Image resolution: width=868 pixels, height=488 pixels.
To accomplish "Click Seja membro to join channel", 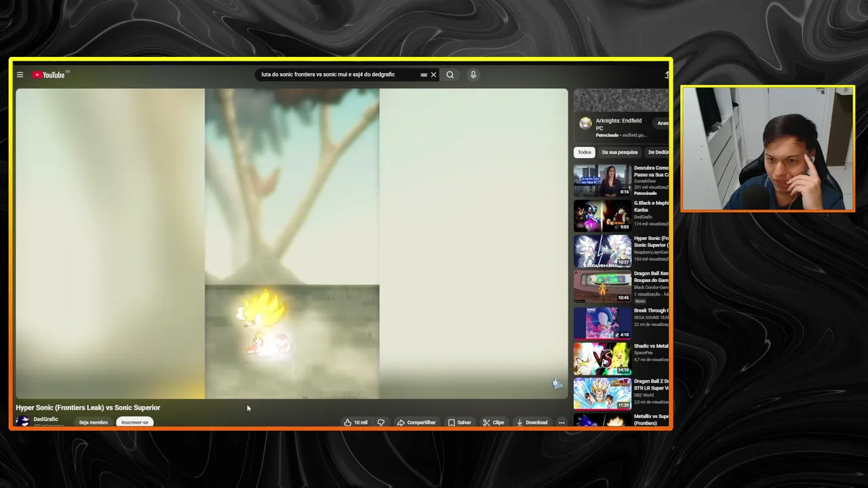I will click(93, 422).
